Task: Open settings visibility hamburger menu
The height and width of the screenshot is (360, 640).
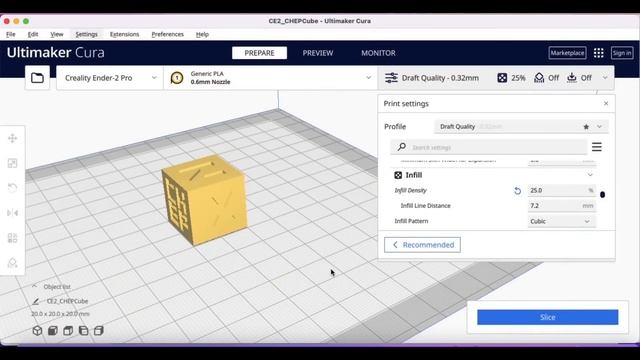Action: (597, 147)
